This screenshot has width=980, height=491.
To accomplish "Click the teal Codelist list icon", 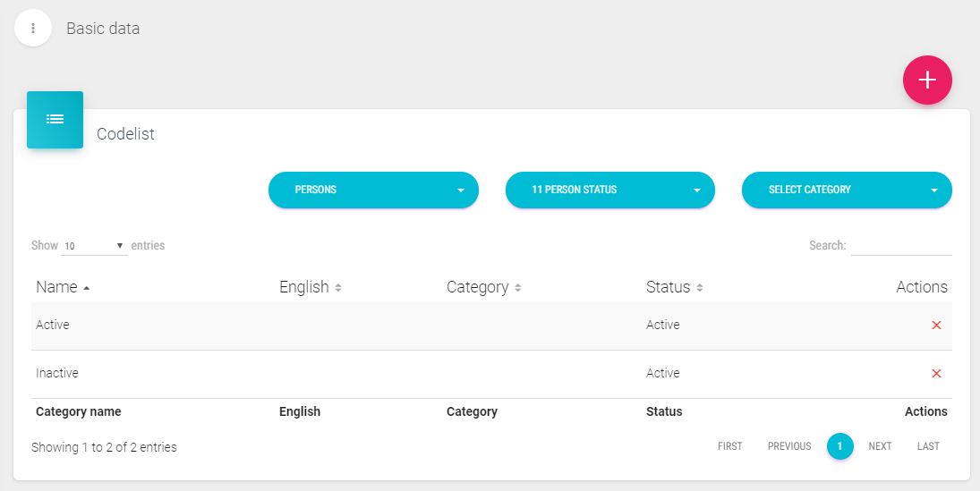I will pos(55,119).
